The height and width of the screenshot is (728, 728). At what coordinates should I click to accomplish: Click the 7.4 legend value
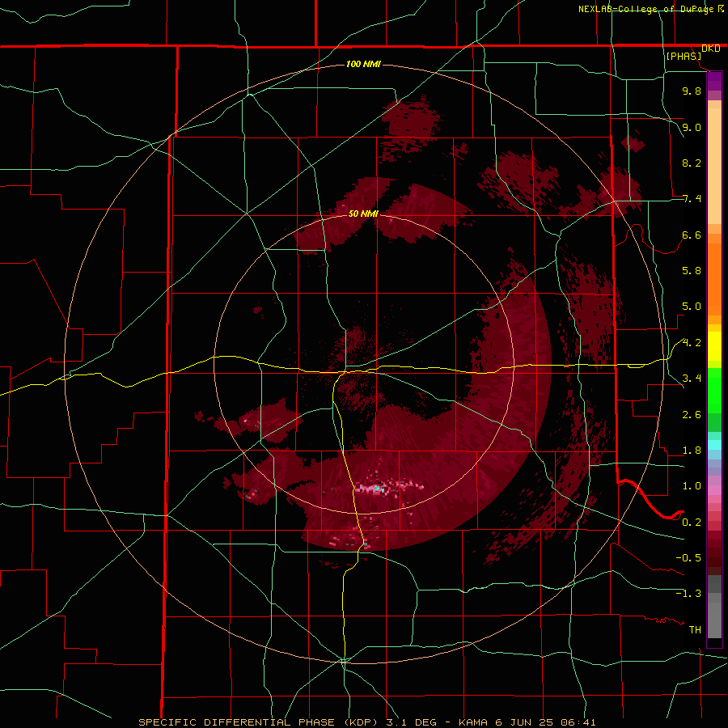click(x=692, y=199)
